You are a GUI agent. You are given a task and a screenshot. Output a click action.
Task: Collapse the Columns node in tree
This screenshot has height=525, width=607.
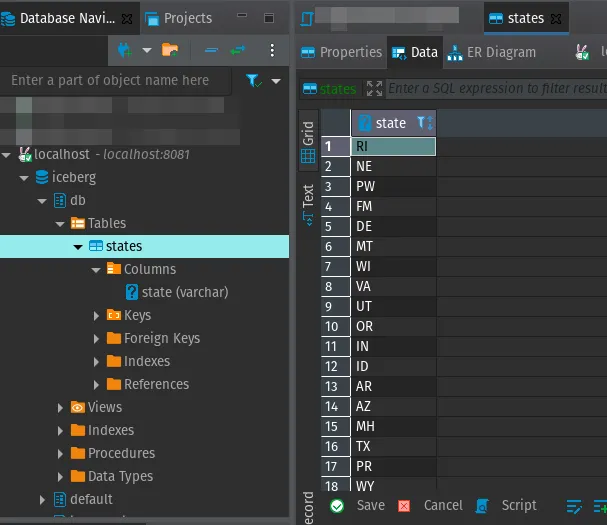[97, 269]
